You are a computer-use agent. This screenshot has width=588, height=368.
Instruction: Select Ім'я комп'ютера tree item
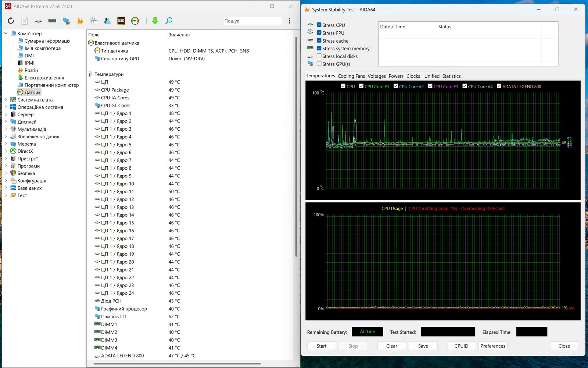pos(43,48)
